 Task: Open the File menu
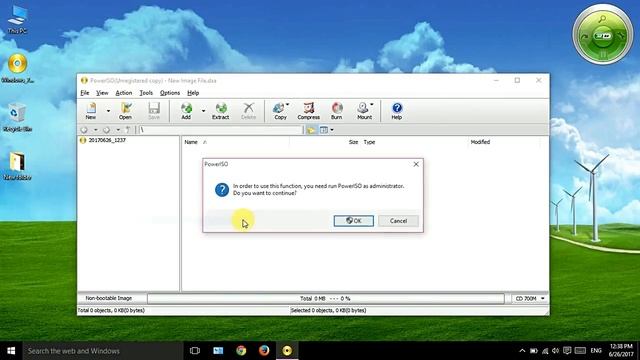pyautogui.click(x=84, y=93)
